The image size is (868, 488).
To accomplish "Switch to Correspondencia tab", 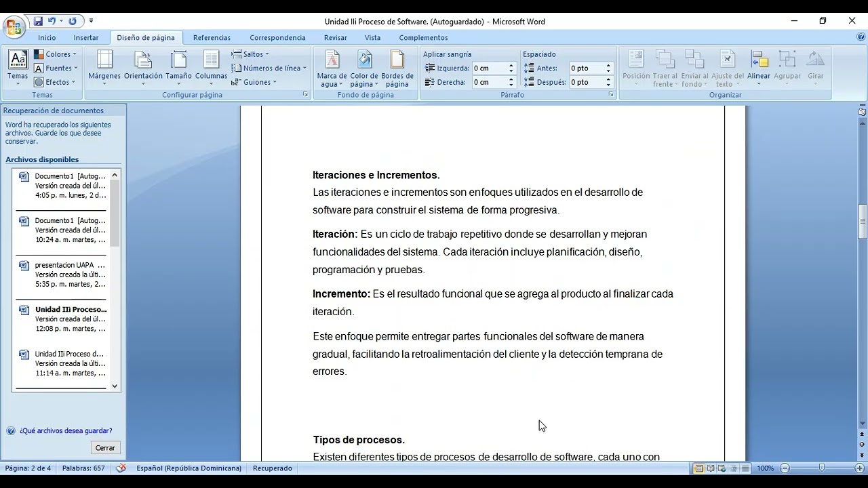I will [277, 38].
